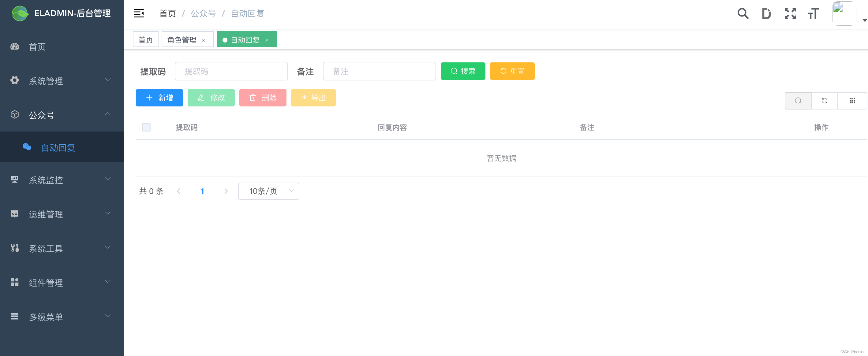Close the 角色管理 tab

point(204,40)
